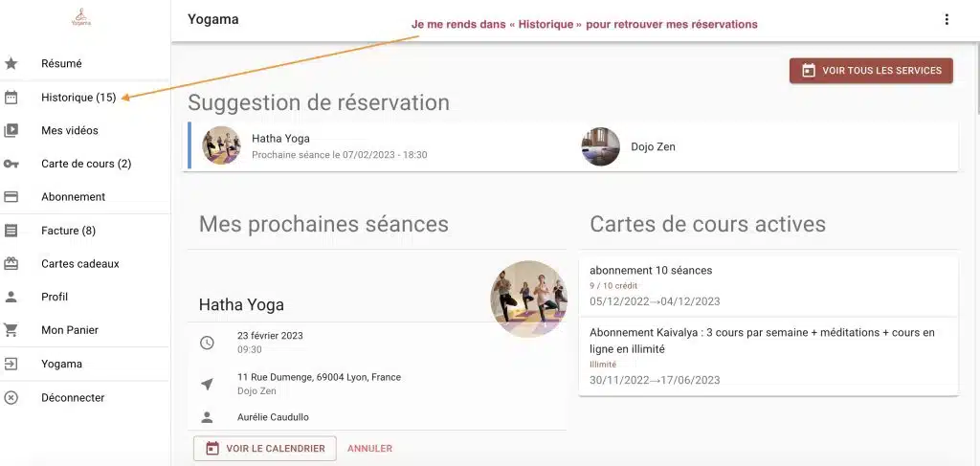The width and height of the screenshot is (980, 466).
Task: Click the invoice icon beside Facture
Action: 11,231
